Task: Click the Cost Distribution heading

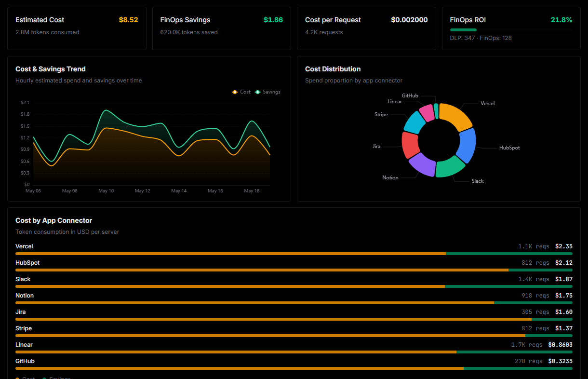Action: [x=333, y=69]
